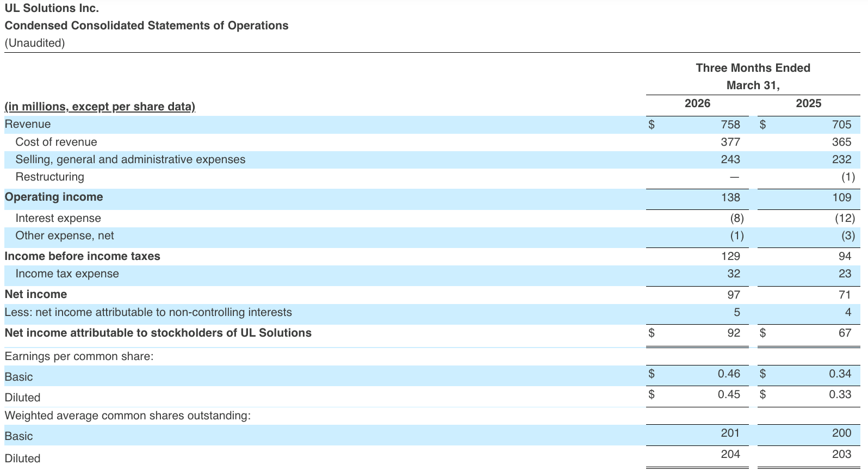This screenshot has width=868, height=471.
Task: Click 'Income before income taxes' label
Action: point(82,256)
